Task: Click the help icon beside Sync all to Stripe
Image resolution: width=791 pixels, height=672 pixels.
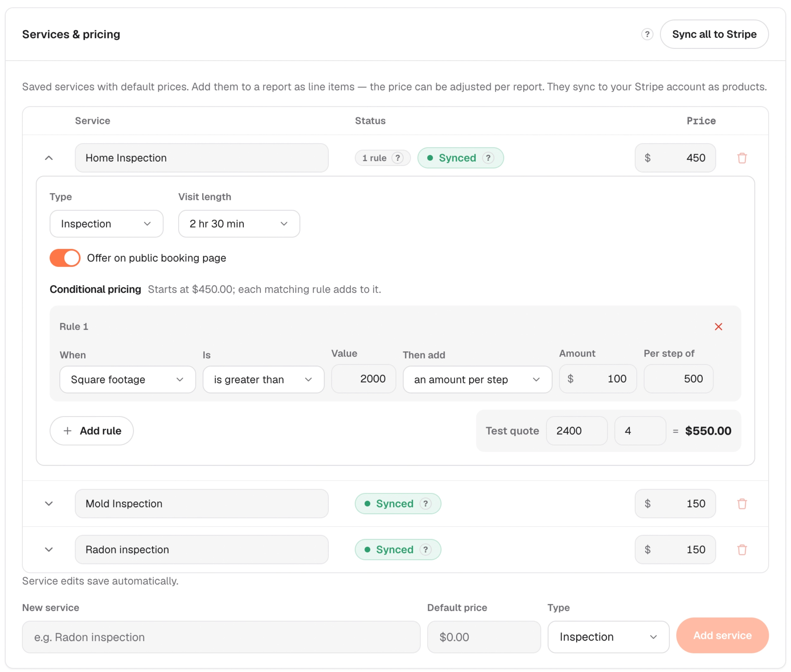Action: point(647,34)
